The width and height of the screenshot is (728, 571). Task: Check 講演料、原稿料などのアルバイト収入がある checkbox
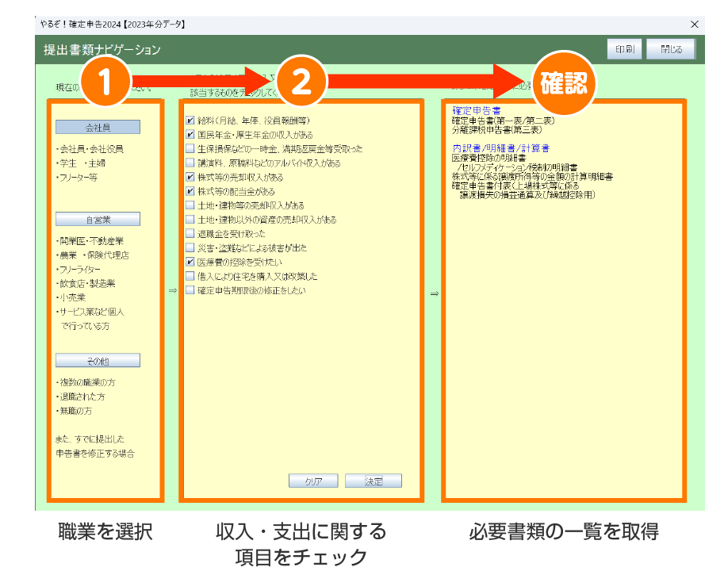point(190,163)
